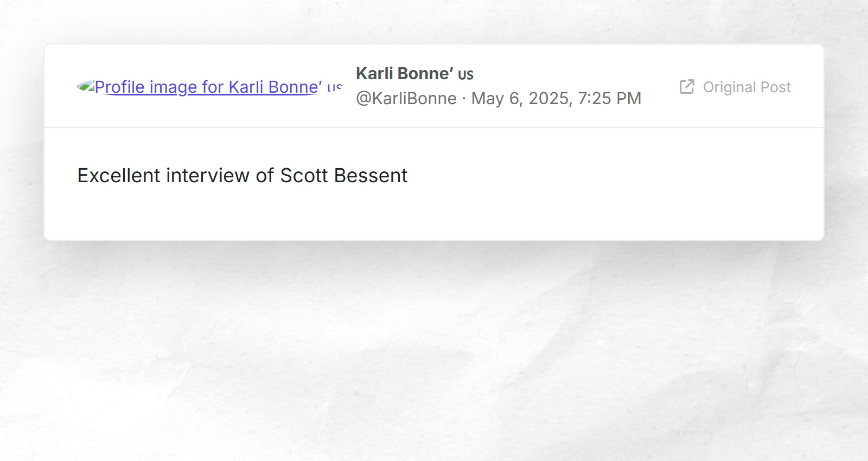Click the broken-image thumbnail glyph at the card's left

click(86, 86)
